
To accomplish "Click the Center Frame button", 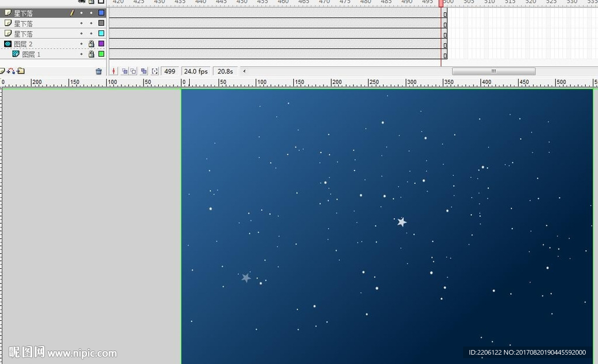I will click(114, 71).
